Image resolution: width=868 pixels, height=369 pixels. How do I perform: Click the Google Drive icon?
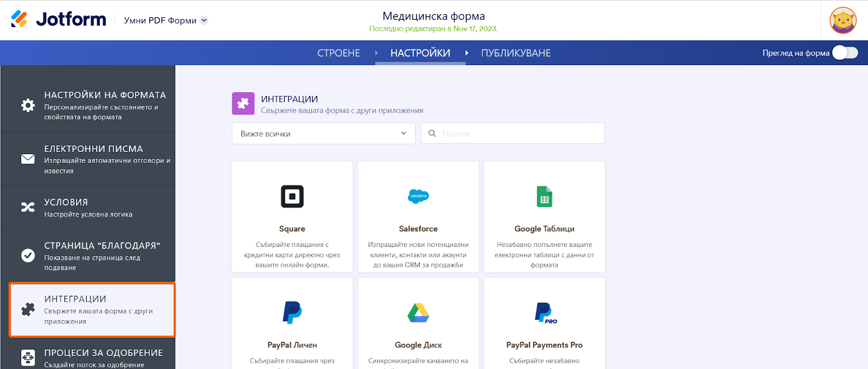(418, 313)
